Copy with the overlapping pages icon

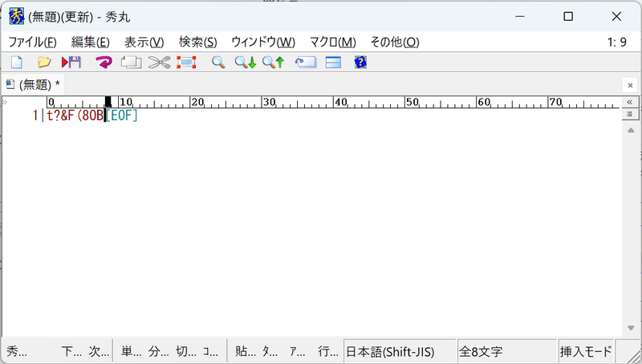[131, 63]
